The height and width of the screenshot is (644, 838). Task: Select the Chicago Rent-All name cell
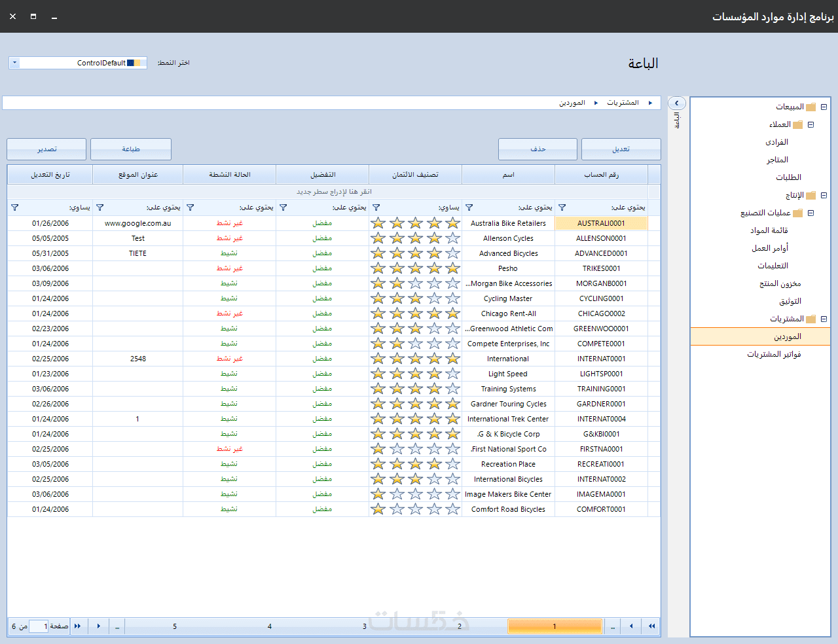click(508, 313)
